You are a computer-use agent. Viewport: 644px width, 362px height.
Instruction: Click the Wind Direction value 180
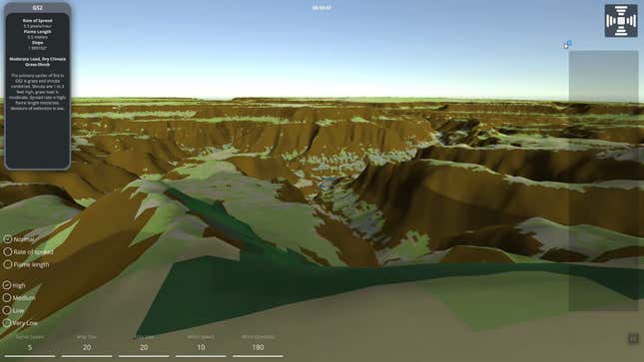pos(258,347)
